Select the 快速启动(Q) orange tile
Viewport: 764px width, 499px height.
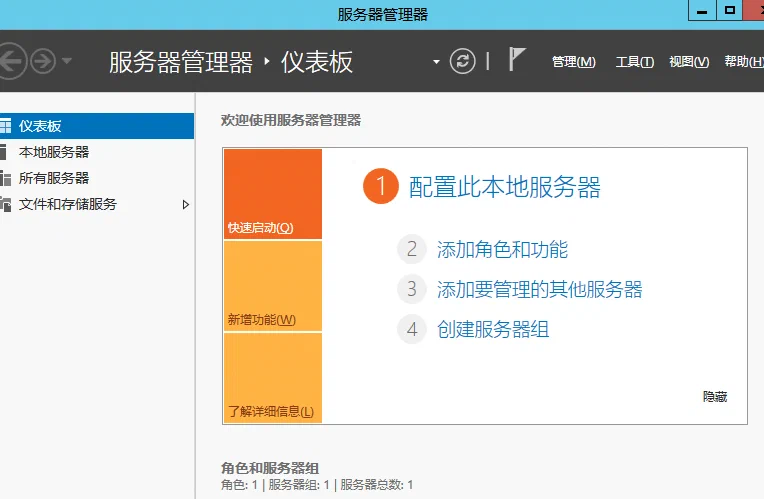coord(273,194)
